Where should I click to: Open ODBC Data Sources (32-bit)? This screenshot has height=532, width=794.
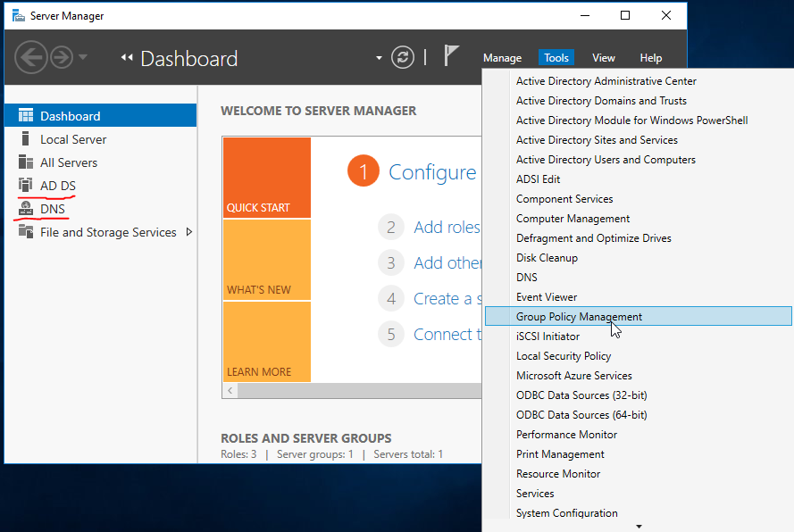638,395
